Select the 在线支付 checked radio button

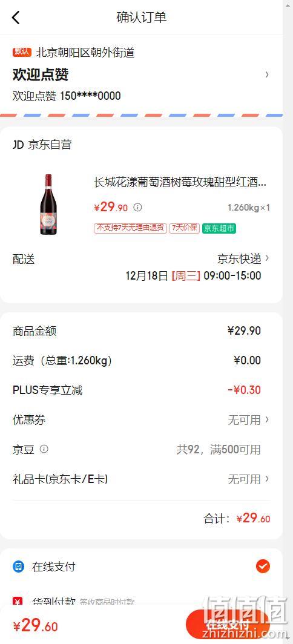pos(263,567)
